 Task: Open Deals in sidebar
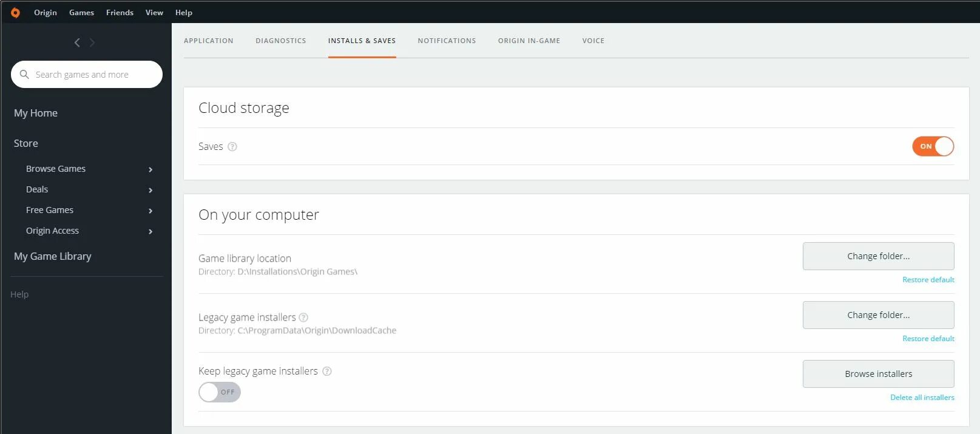(37, 189)
